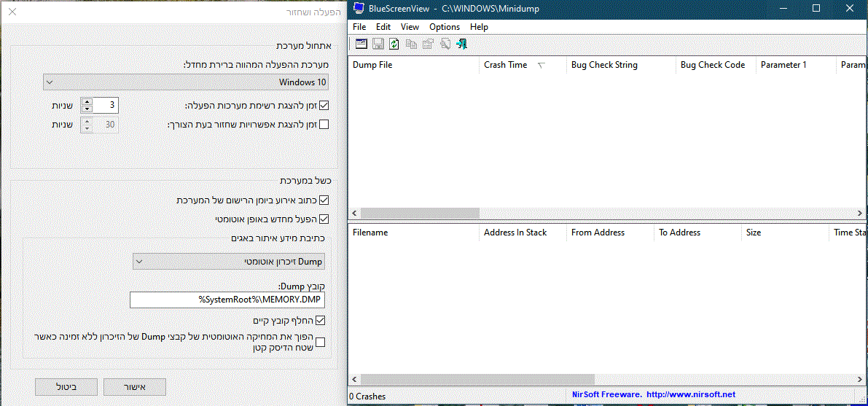This screenshot has height=406, width=868.
Task: Toggle the זמן להצגת רשימת מערכות הפעלה checkbox
Action: coord(324,105)
